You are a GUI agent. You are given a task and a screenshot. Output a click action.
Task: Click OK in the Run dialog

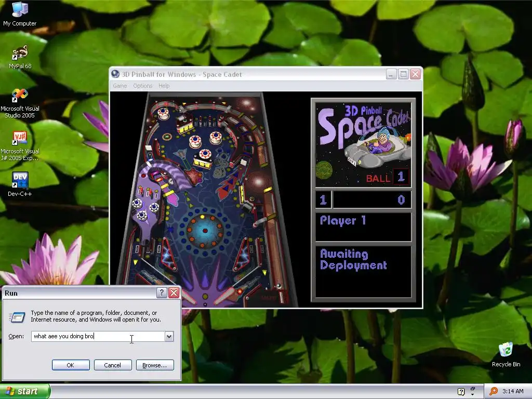point(71,365)
